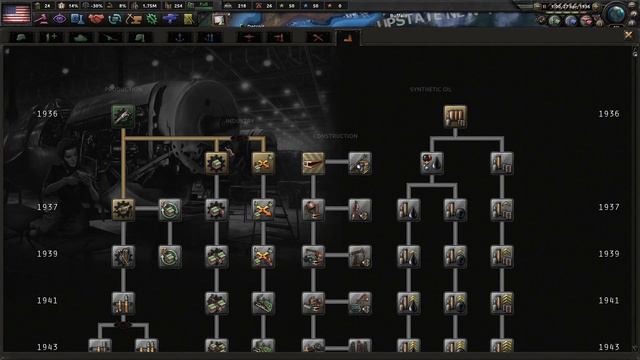Image resolution: width=640 pixels, height=360 pixels.
Task: Select the first Fuel Refining technology
Action: pos(502,163)
